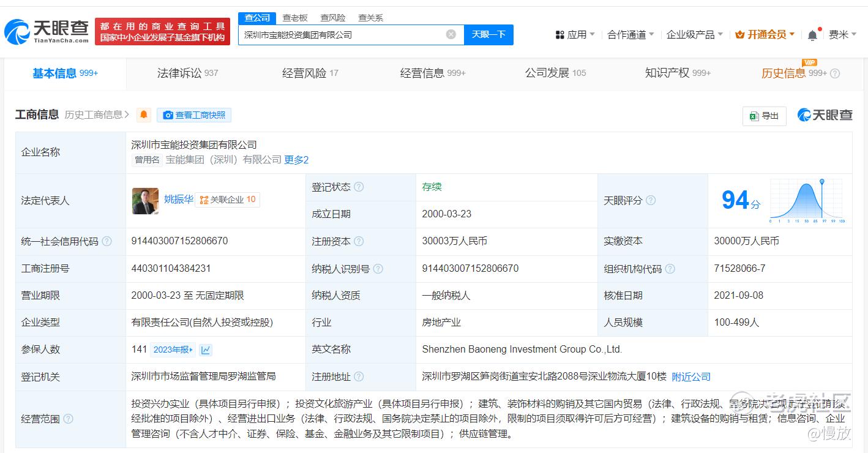
Task: Click the 94分 score value
Action: click(741, 200)
